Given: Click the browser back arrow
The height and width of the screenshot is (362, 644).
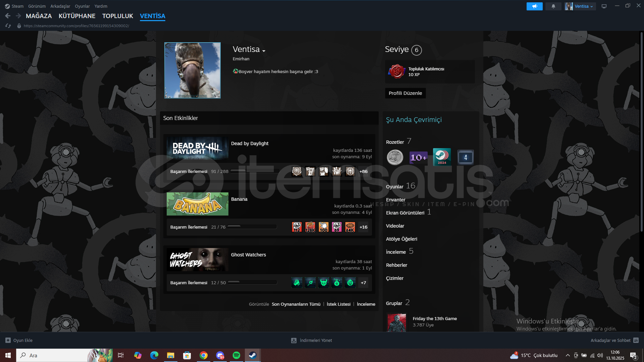Looking at the screenshot, I should click(x=8, y=16).
